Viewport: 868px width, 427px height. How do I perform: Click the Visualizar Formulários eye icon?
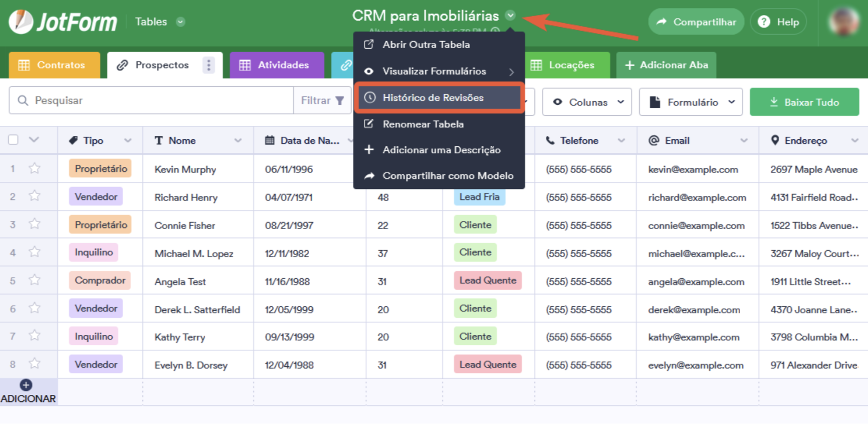click(369, 71)
